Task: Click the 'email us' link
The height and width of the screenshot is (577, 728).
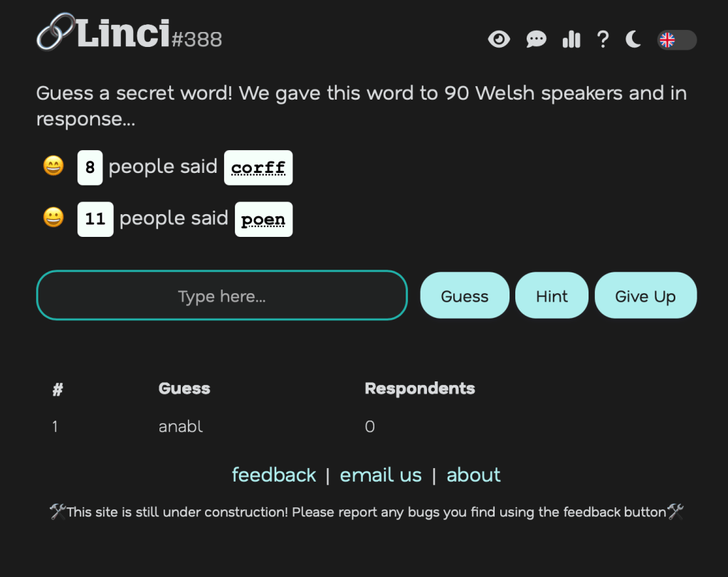Action: click(x=381, y=475)
